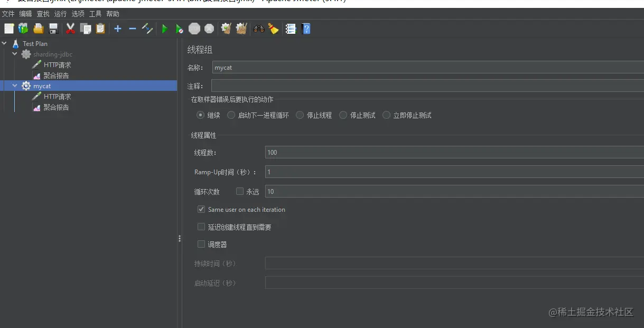Screen dimensions: 644x328
Task: Click the Open folder toolbar icon
Action: click(x=39, y=29)
